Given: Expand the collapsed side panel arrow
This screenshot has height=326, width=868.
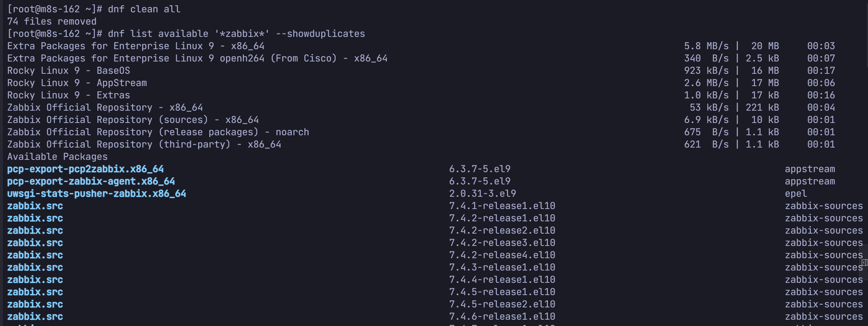Looking at the screenshot, I should pos(864,262).
